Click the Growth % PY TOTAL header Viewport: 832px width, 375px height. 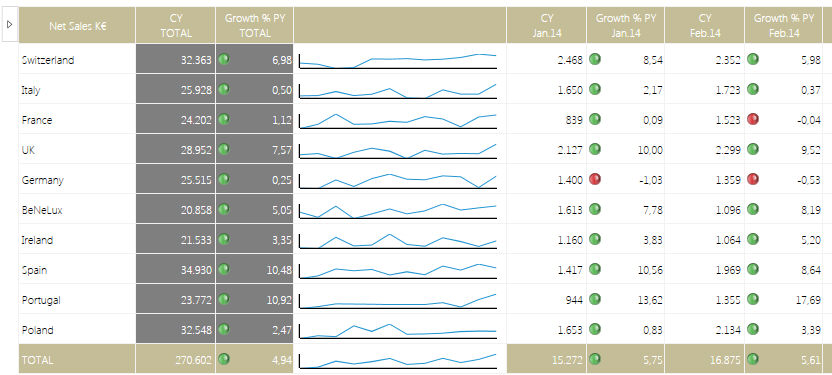point(255,25)
